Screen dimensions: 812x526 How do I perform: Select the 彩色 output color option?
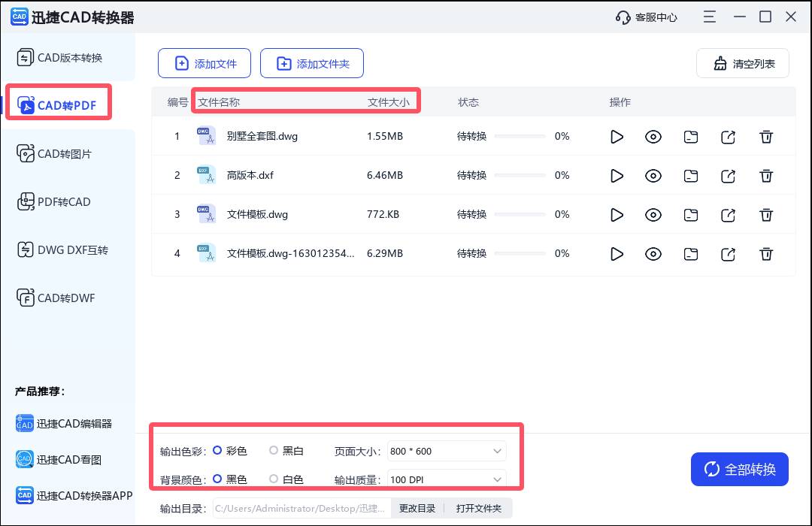[x=217, y=450]
